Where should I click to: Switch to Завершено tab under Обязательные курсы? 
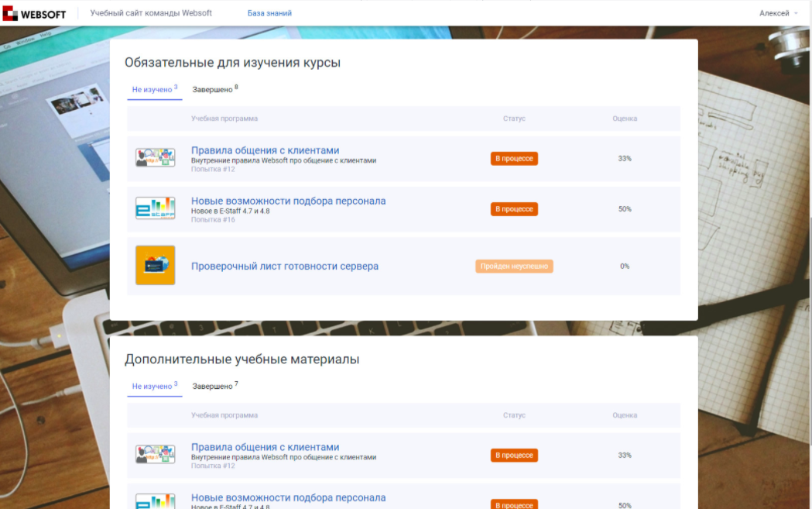tap(215, 89)
